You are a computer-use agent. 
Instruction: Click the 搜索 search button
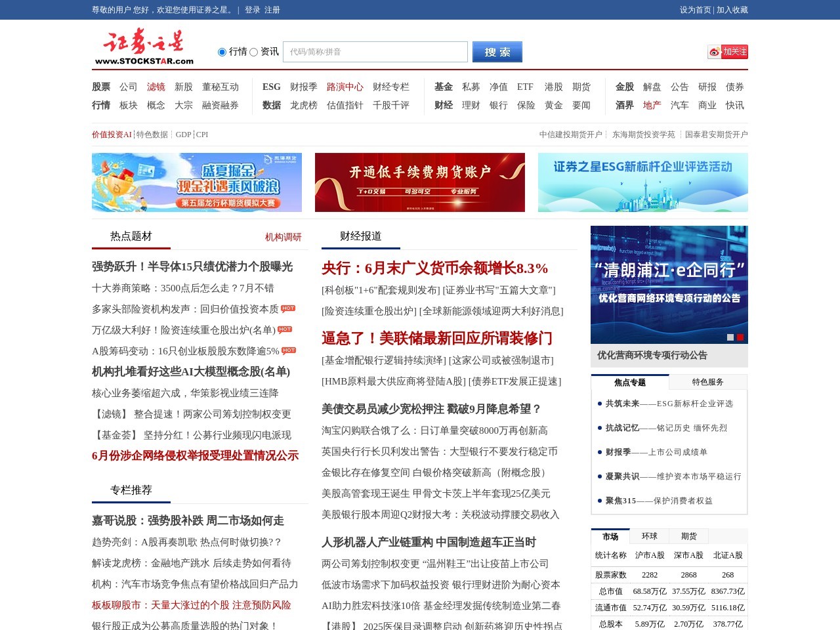(x=497, y=52)
